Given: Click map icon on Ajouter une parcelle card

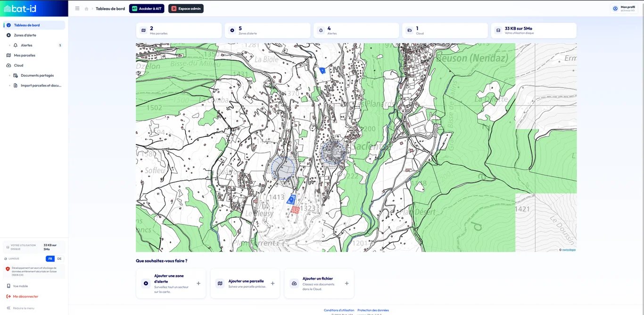Looking at the screenshot, I should pos(220,283).
